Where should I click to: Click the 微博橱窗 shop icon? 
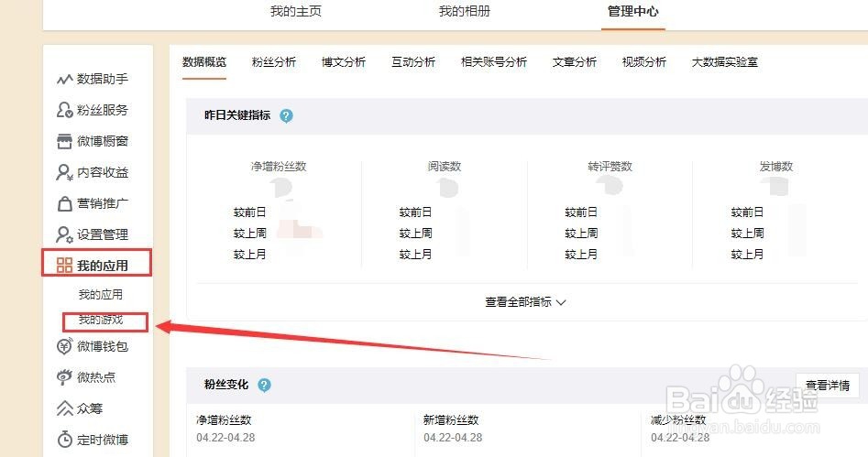point(64,141)
